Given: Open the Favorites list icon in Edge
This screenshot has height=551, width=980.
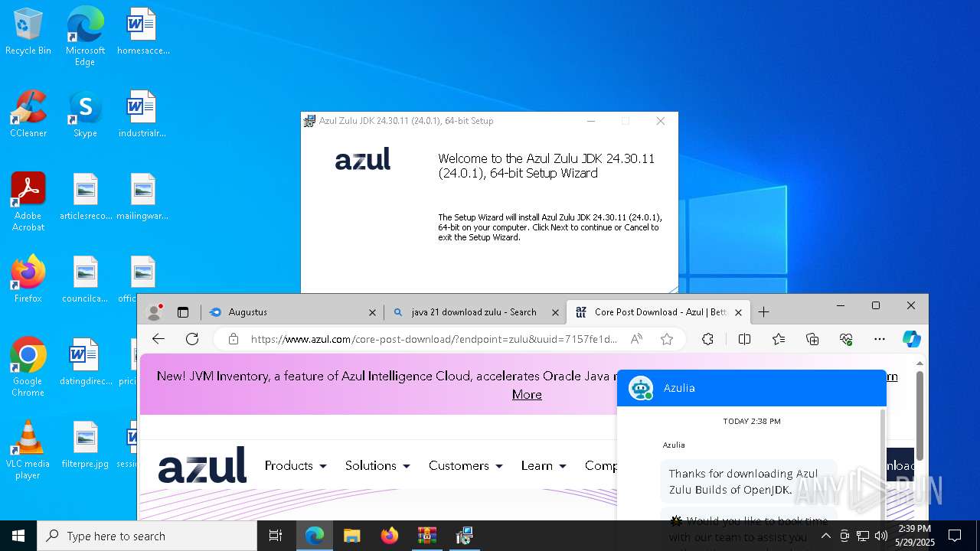Looking at the screenshot, I should tap(779, 339).
